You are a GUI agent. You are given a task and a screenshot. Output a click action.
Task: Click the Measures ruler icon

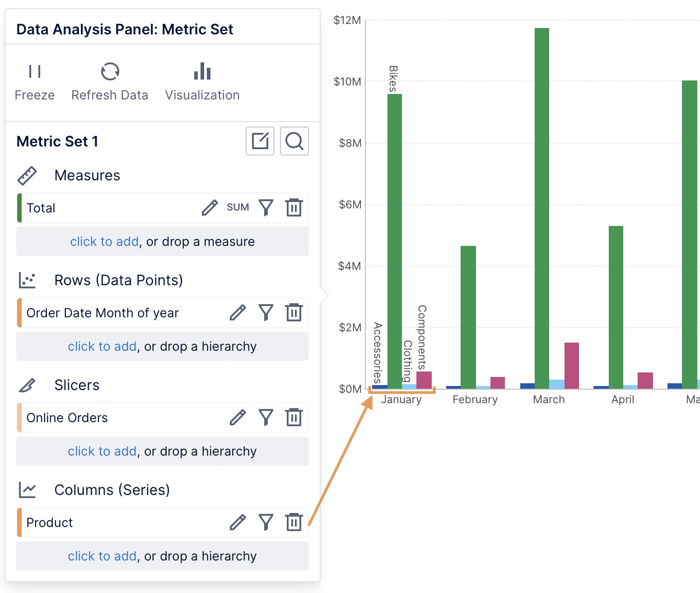(27, 175)
